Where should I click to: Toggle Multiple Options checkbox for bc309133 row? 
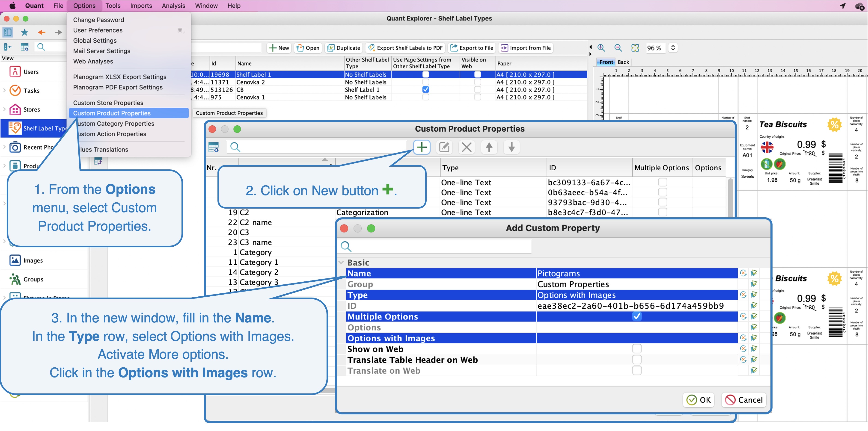pos(662,182)
